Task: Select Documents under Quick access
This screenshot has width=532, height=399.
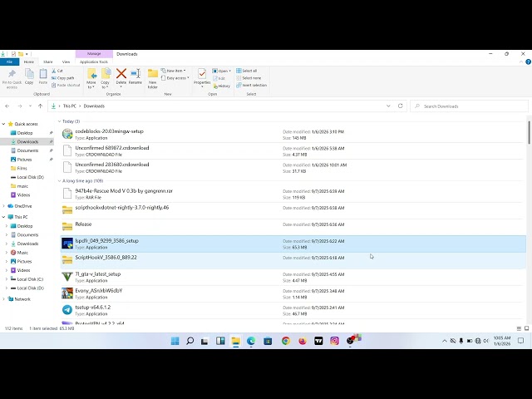Action: (x=27, y=150)
